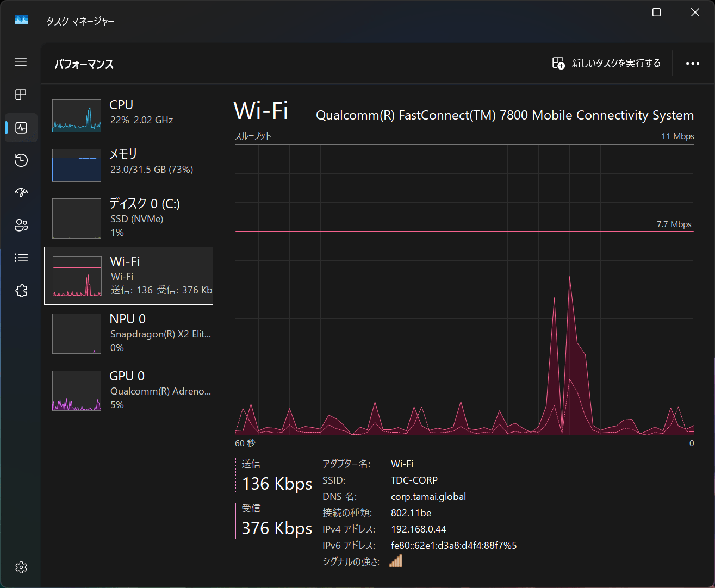Open the Users page icon

pos(21,225)
